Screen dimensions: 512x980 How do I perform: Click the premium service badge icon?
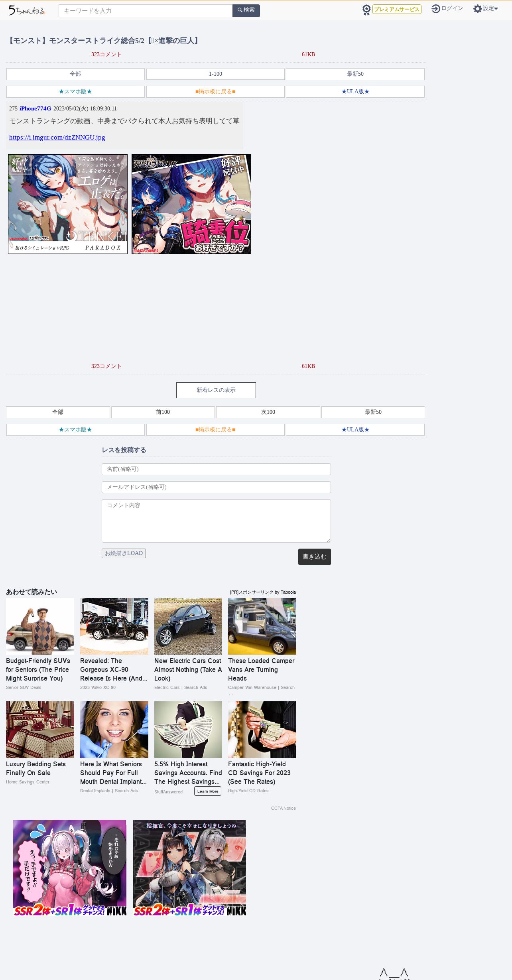click(366, 10)
